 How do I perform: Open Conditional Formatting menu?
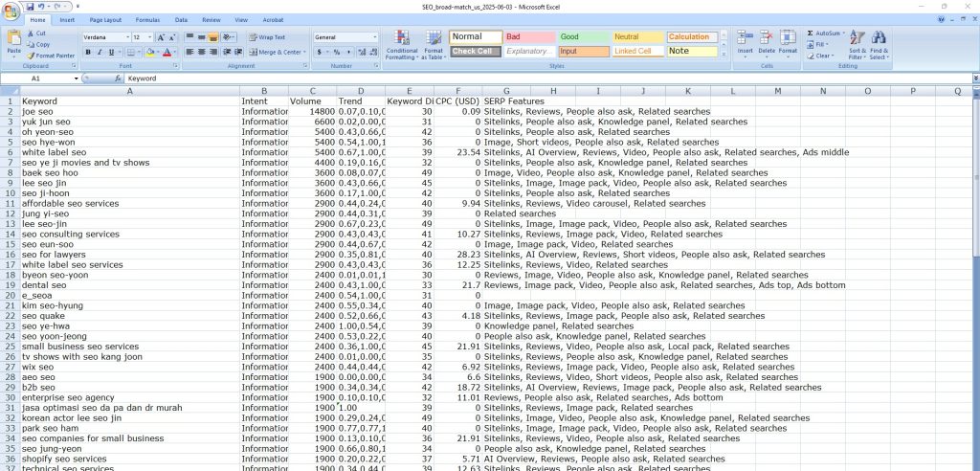(x=401, y=44)
